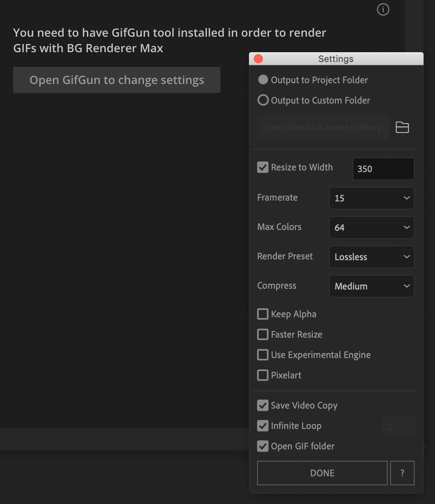Click the Settings window title
This screenshot has width=435, height=504.
click(336, 59)
